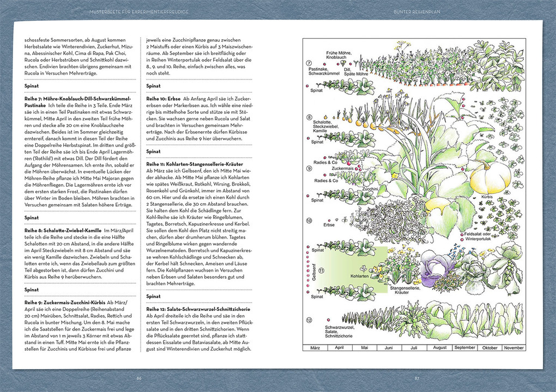Click the November month cell
The image size is (556, 392).
[514, 347]
